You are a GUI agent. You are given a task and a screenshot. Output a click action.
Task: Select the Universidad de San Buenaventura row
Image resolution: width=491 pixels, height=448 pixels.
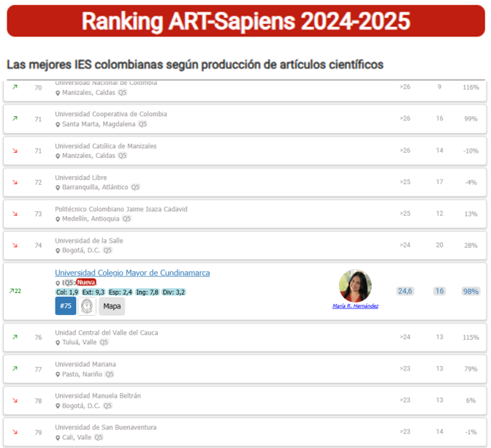coord(245,433)
